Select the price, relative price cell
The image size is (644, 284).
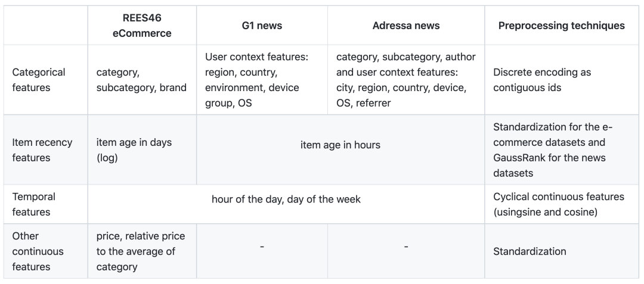(x=141, y=251)
